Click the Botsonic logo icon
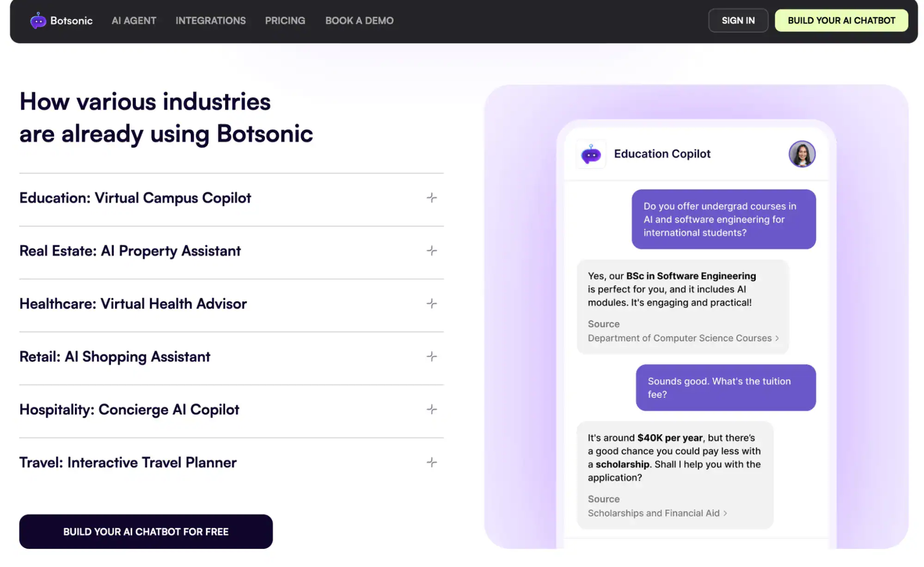The height and width of the screenshot is (567, 924). point(38,20)
